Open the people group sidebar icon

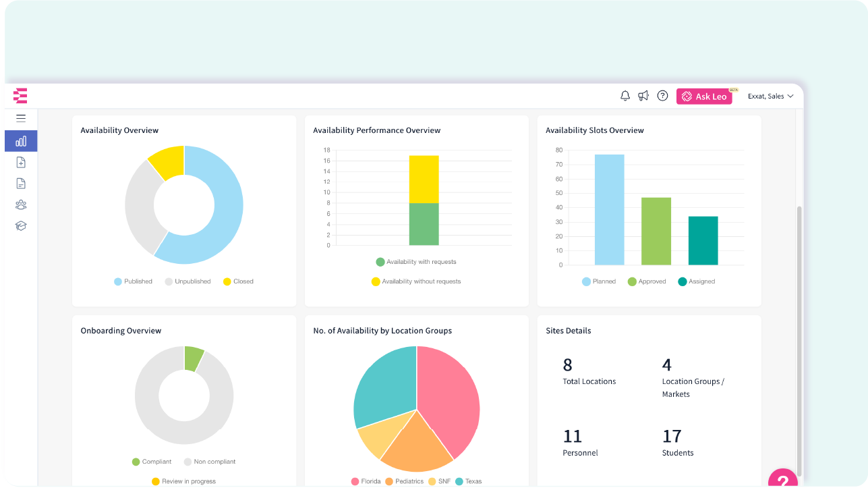pos(21,205)
